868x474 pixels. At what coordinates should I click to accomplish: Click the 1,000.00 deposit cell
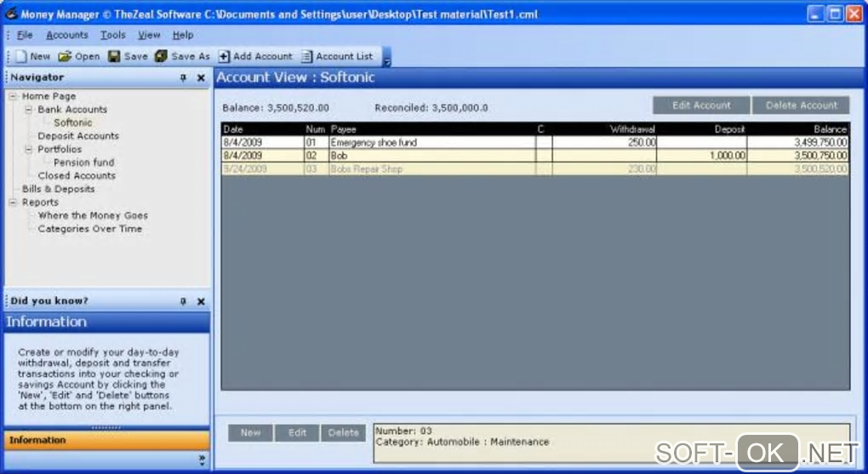701,156
